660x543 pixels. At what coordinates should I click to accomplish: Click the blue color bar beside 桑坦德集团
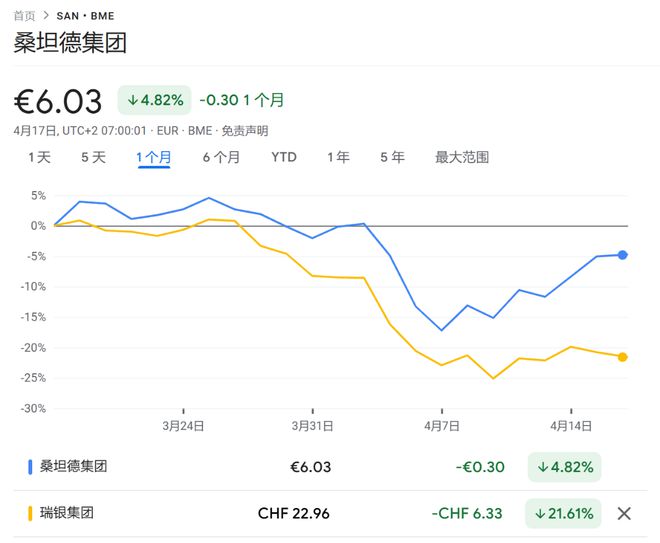[30, 467]
